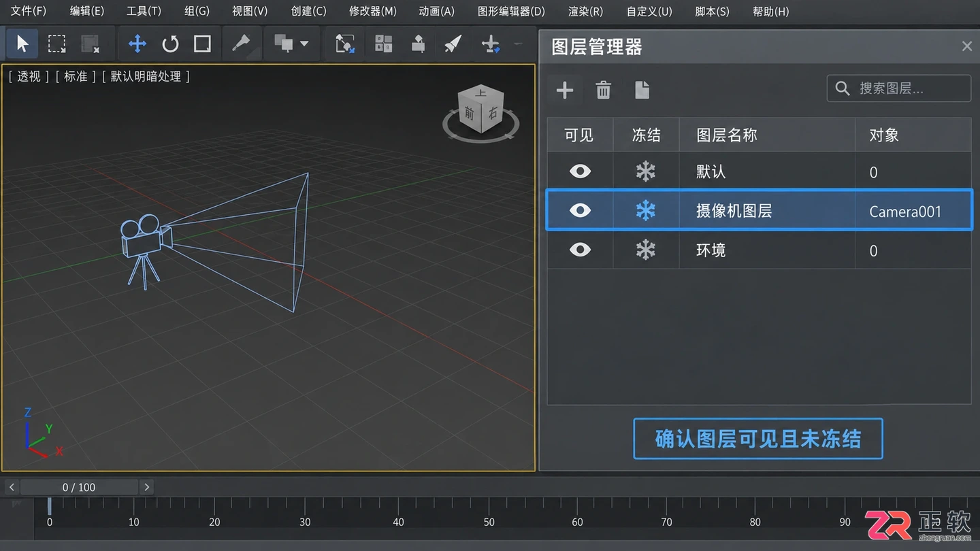
Task: Add a new layer with plus icon
Action: click(x=565, y=90)
